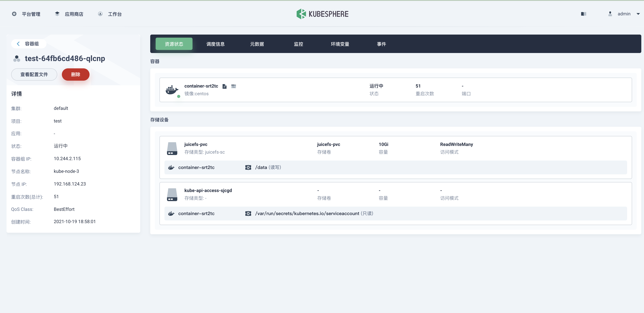The width and height of the screenshot is (644, 313).
Task: Click the 平台管理 gear icon
Action: pyautogui.click(x=14, y=14)
